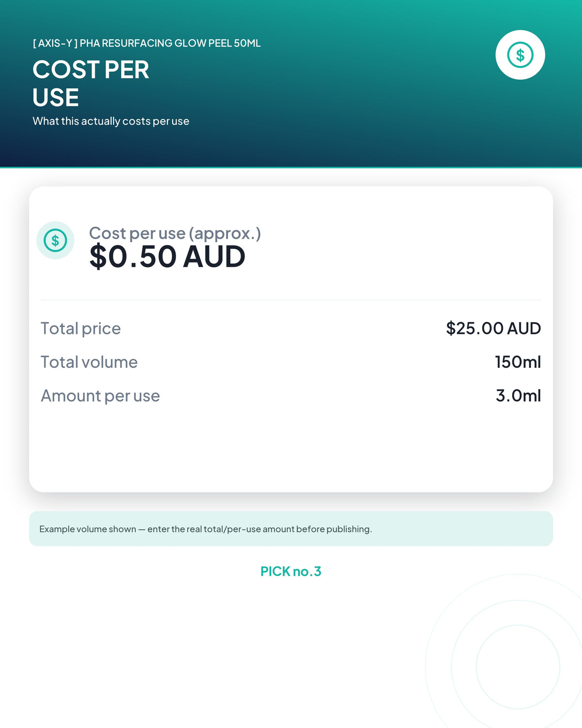
Task: Select the $25.00 AUD price value
Action: point(493,328)
